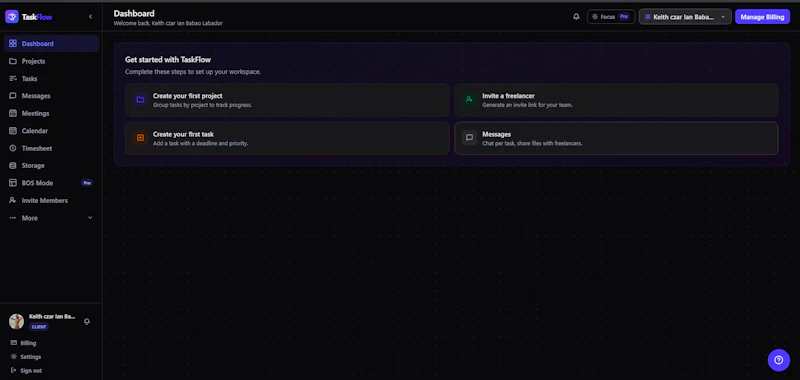Screen dimensions: 800x380
Task: Select Projects in the sidebar menu
Action: [51, 61]
